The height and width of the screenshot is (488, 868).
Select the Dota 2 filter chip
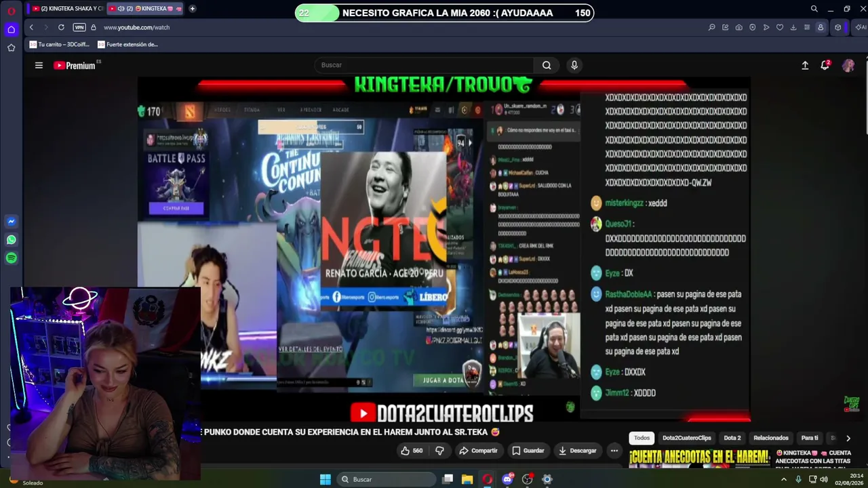732,438
